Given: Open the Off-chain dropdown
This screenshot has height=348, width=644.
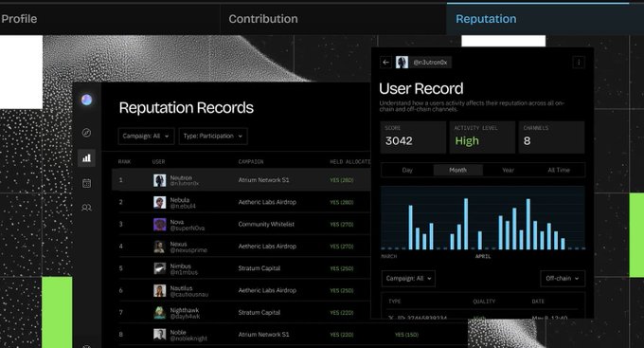Looking at the screenshot, I should [x=563, y=279].
